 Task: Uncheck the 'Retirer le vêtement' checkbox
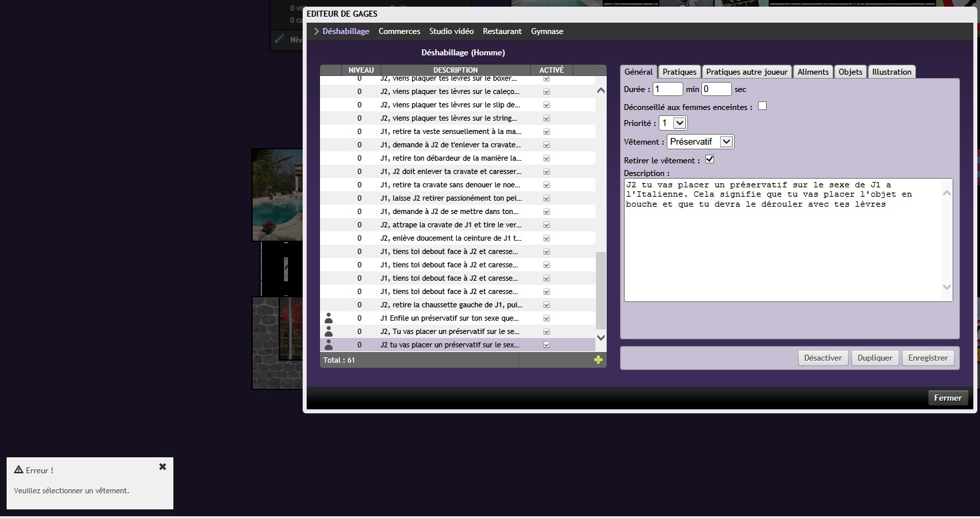click(709, 159)
